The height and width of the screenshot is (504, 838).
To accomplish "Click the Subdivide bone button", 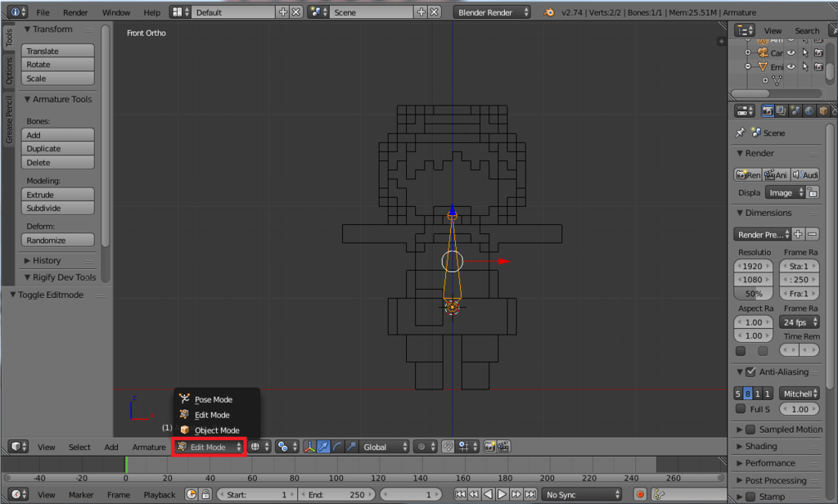I will coord(58,208).
